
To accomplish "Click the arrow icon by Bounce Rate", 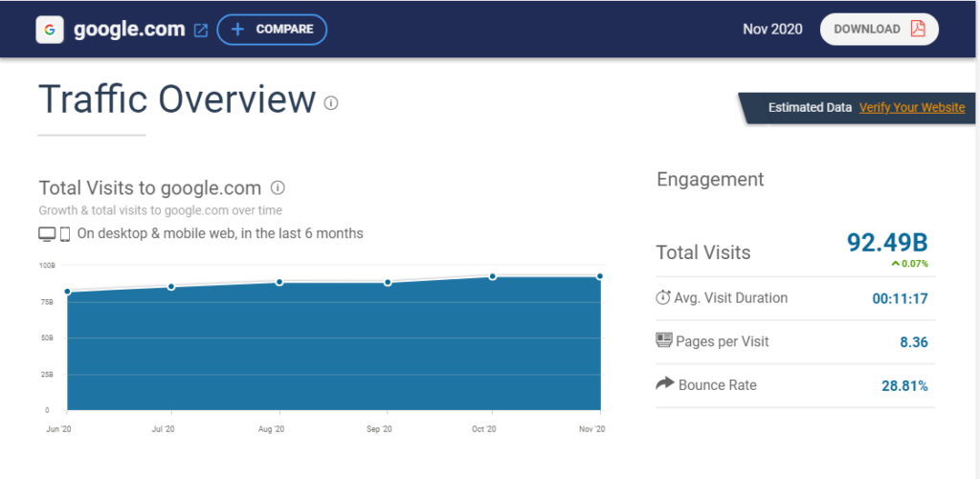I will [x=665, y=383].
